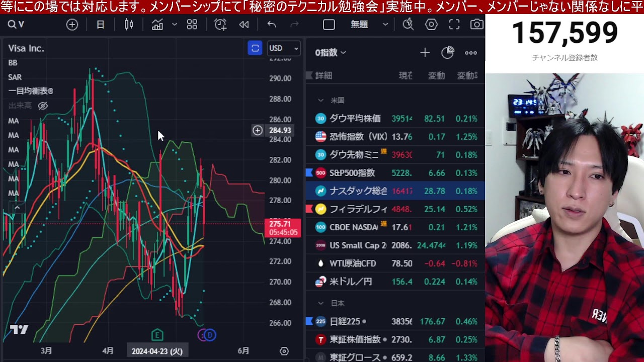Screen dimensions: 644x362
Task: Expand the 0指数 watchlist dropdown
Action: point(331,53)
